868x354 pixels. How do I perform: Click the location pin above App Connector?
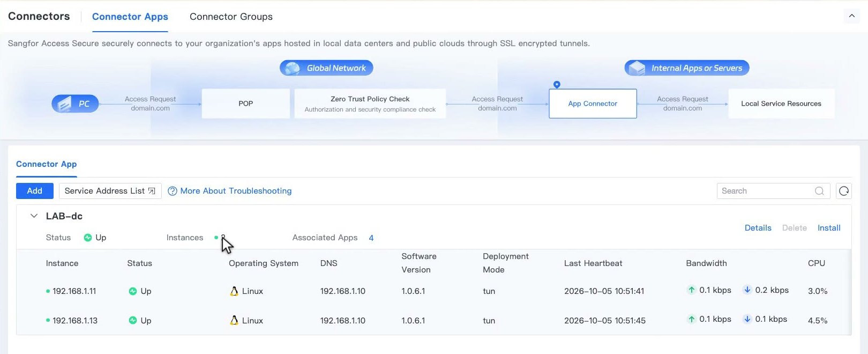(557, 85)
